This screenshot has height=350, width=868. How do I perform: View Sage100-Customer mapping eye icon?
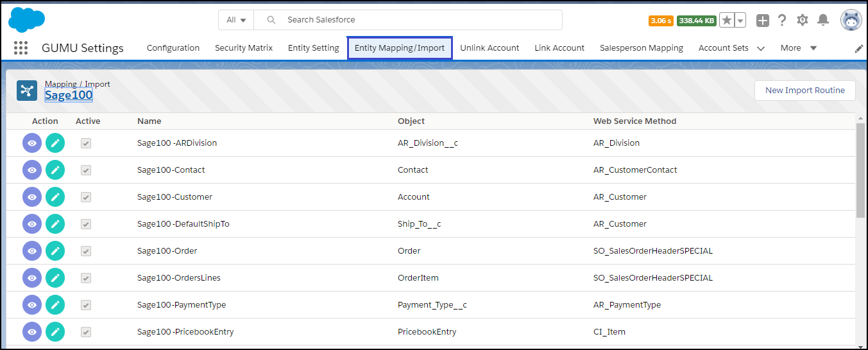[32, 197]
